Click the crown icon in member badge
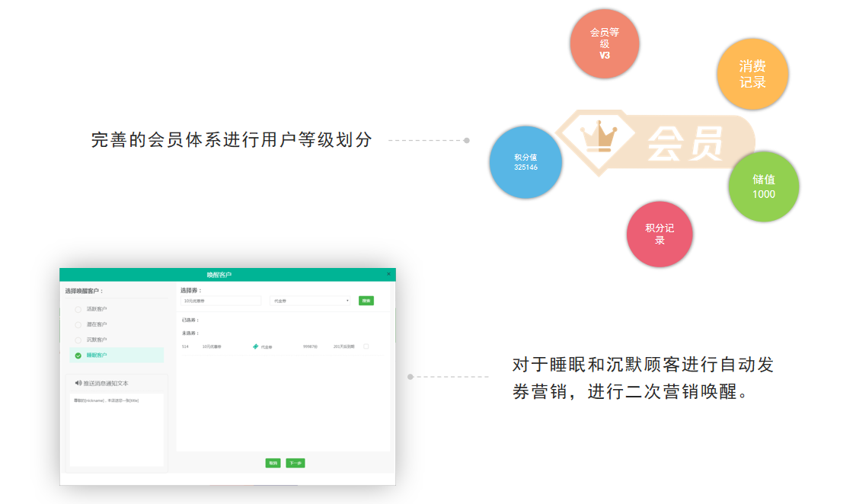Viewport: 856px width, 504px height. [598, 136]
